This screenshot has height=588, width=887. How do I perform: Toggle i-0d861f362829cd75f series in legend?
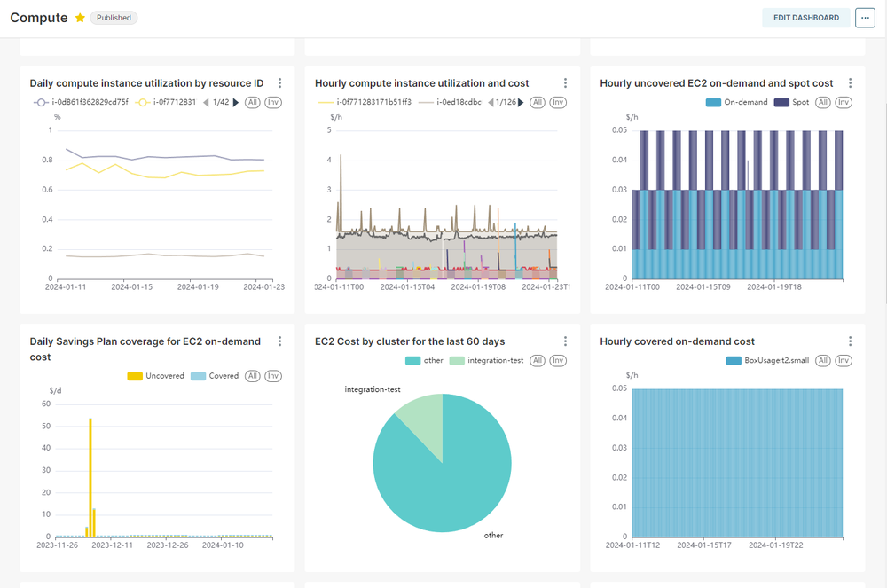click(81, 102)
